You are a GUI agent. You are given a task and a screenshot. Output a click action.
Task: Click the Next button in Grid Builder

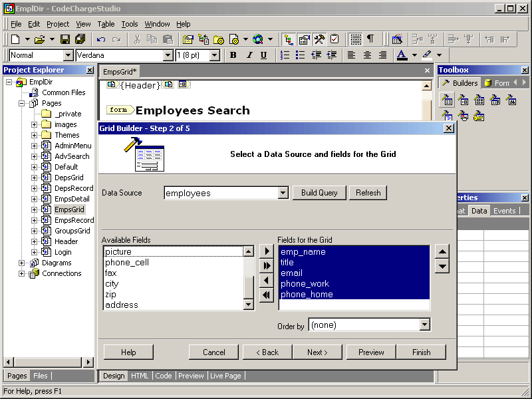[x=317, y=352]
